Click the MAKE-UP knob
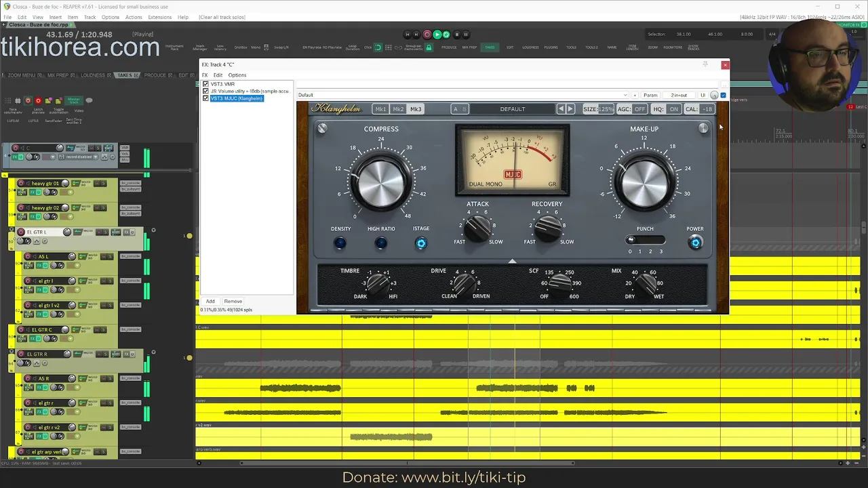Image resolution: width=868 pixels, height=488 pixels. 644,181
